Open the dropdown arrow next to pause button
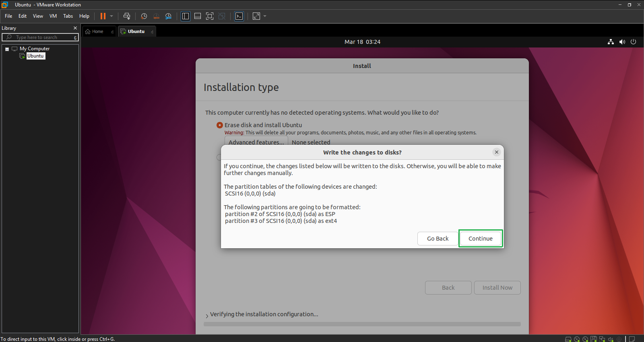Image resolution: width=644 pixels, height=342 pixels. (111, 16)
